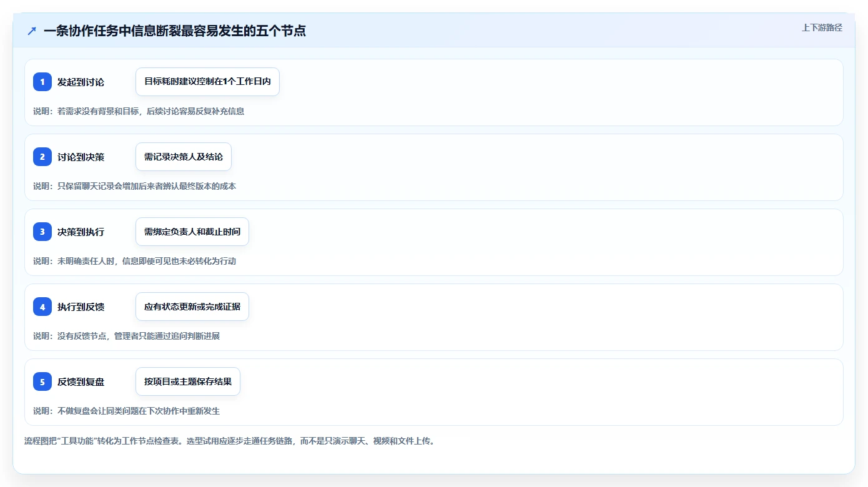This screenshot has width=868, height=487.
Task: Click the 上下游路径 label in header
Action: [x=822, y=27]
